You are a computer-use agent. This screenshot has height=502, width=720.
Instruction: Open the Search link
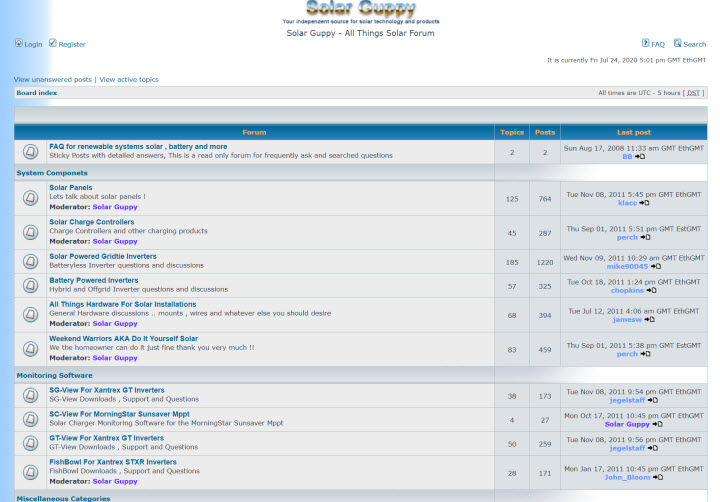click(695, 45)
